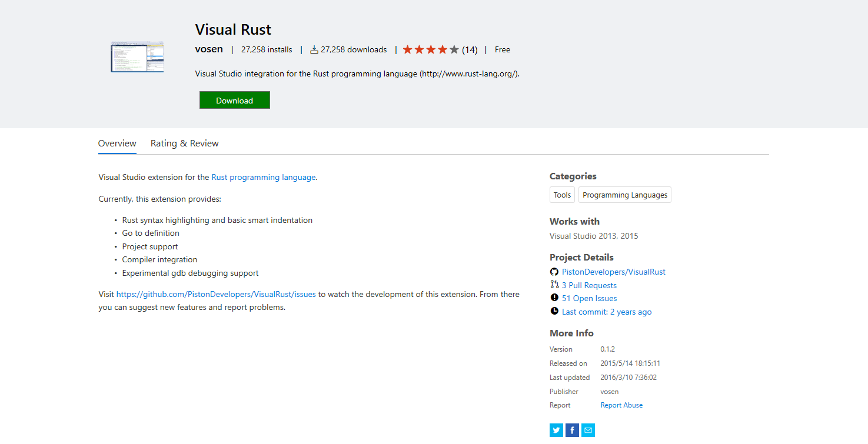Click the Free price label
This screenshot has width=868, height=444.
pos(503,50)
